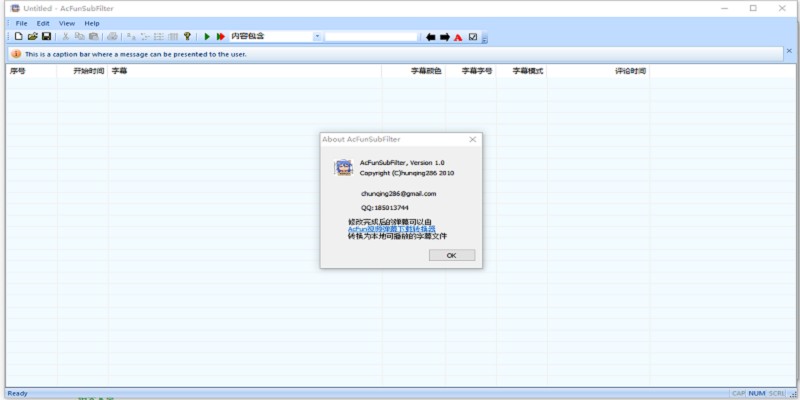This screenshot has width=800, height=400.
Task: Click the red letter A font icon
Action: (458, 37)
